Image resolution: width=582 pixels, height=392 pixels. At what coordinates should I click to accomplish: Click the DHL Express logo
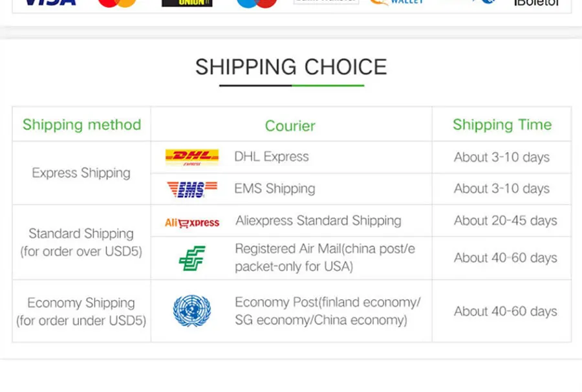click(192, 157)
